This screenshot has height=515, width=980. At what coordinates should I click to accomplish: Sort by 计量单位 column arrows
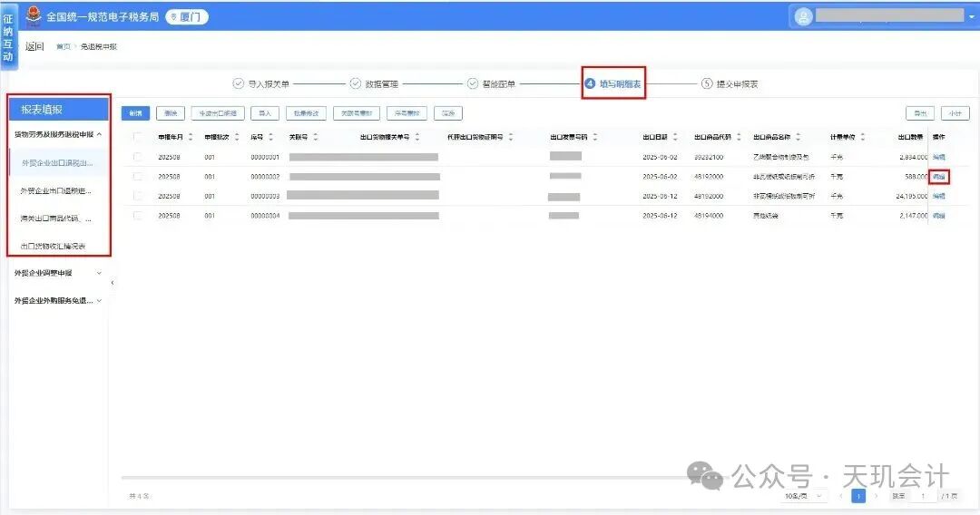863,137
